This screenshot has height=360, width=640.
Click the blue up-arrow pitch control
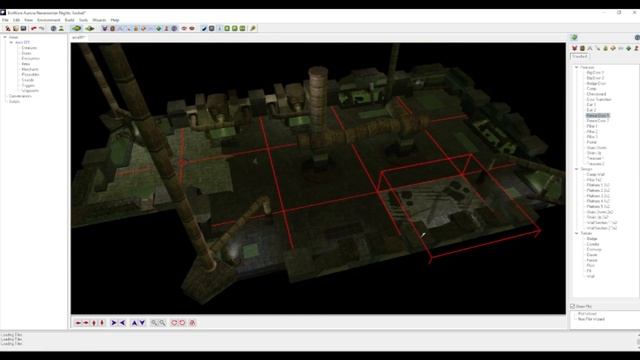pyautogui.click(x=134, y=323)
